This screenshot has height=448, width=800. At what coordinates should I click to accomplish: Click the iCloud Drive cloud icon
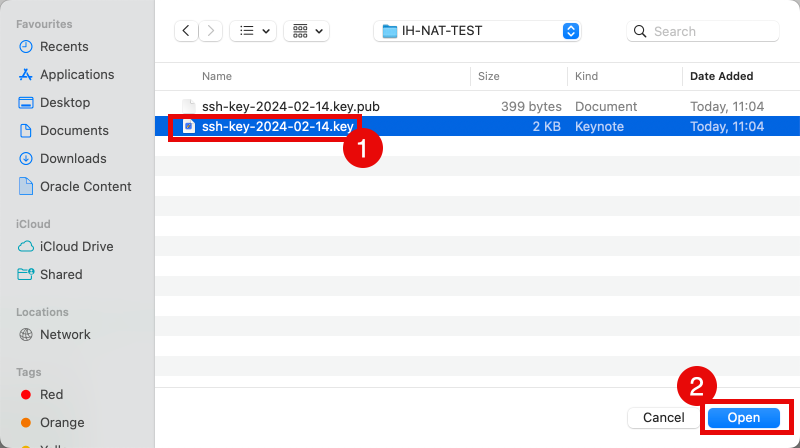tap(26, 246)
